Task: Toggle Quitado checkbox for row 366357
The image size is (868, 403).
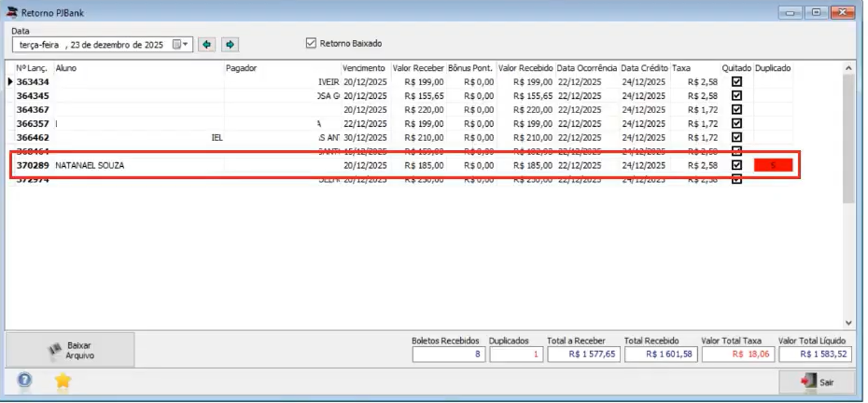Action: pos(736,123)
